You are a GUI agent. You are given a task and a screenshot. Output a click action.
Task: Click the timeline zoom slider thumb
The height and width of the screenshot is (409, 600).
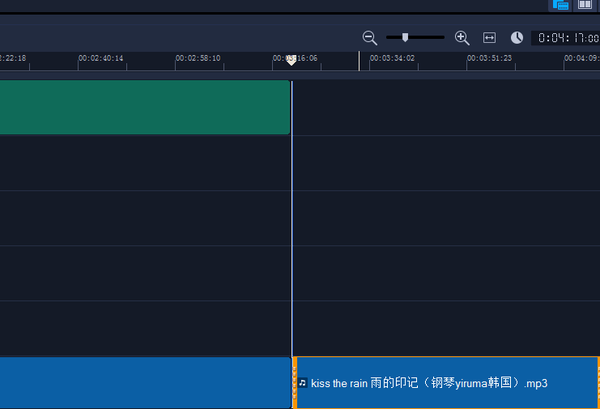pos(405,37)
